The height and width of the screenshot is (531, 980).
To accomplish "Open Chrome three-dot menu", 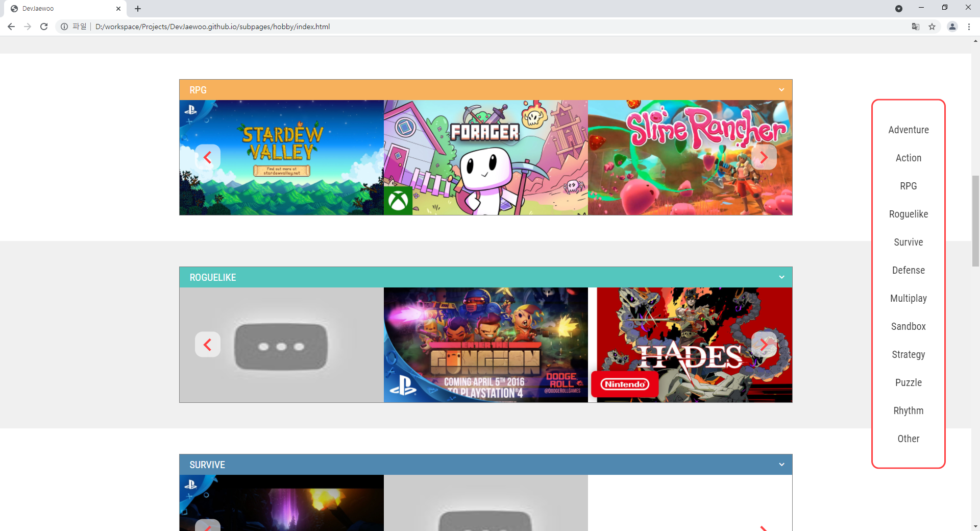I will [969, 27].
